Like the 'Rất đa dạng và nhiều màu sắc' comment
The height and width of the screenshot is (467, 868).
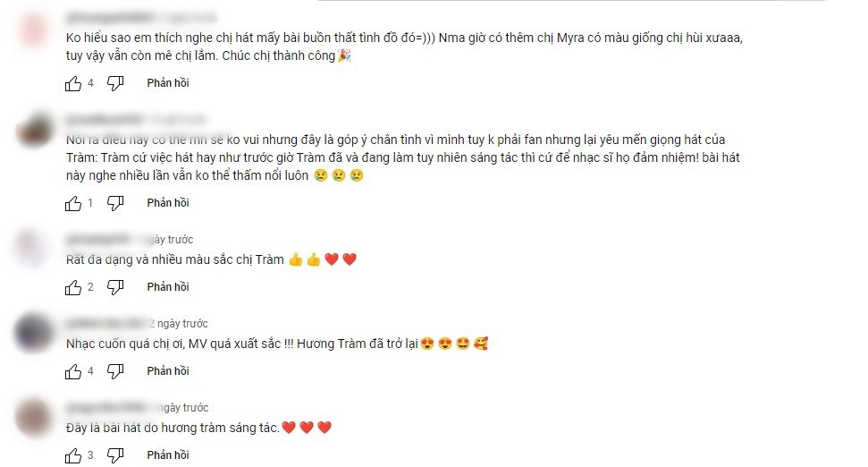tap(73, 287)
